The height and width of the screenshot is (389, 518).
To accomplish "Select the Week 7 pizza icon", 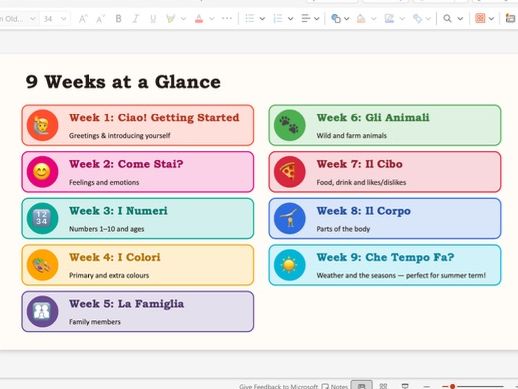I will pyautogui.click(x=289, y=172).
